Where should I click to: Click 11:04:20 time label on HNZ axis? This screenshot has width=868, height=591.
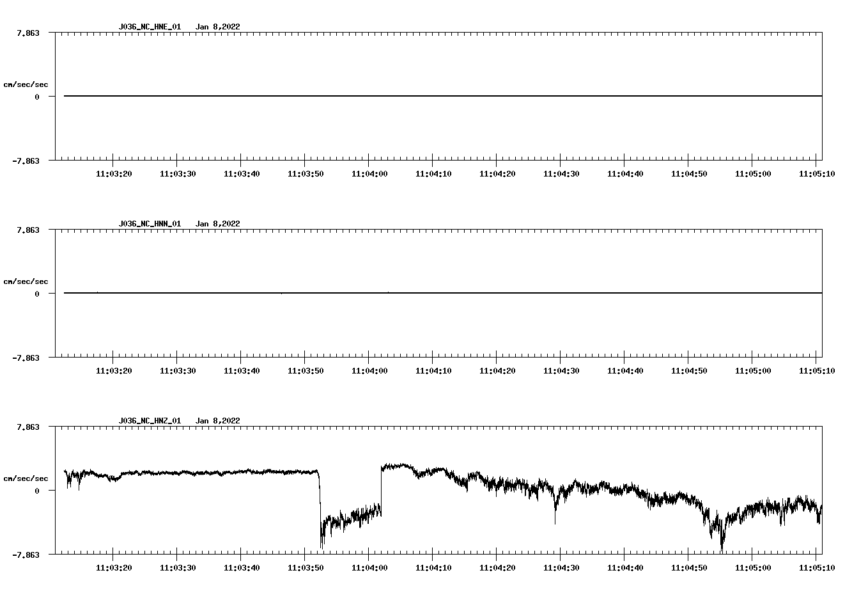(x=497, y=567)
